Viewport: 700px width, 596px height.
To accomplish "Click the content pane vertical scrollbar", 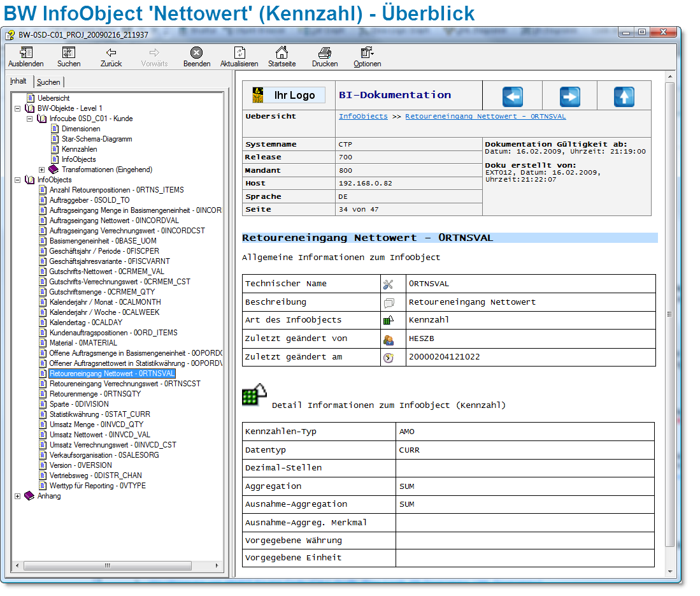I will (669, 314).
